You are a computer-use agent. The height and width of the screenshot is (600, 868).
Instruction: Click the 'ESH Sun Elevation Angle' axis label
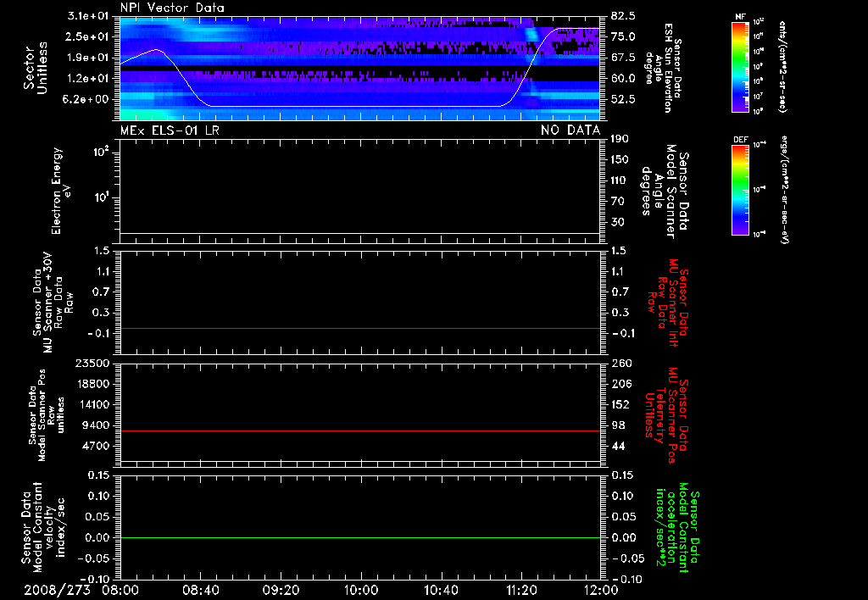[x=663, y=68]
